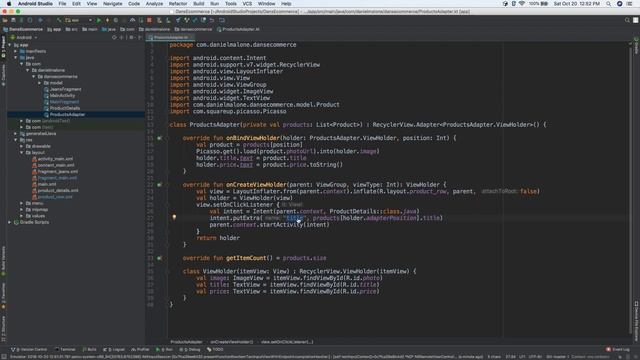
Task: Click the main breadcrumb in navigation bar
Action: (90, 29)
